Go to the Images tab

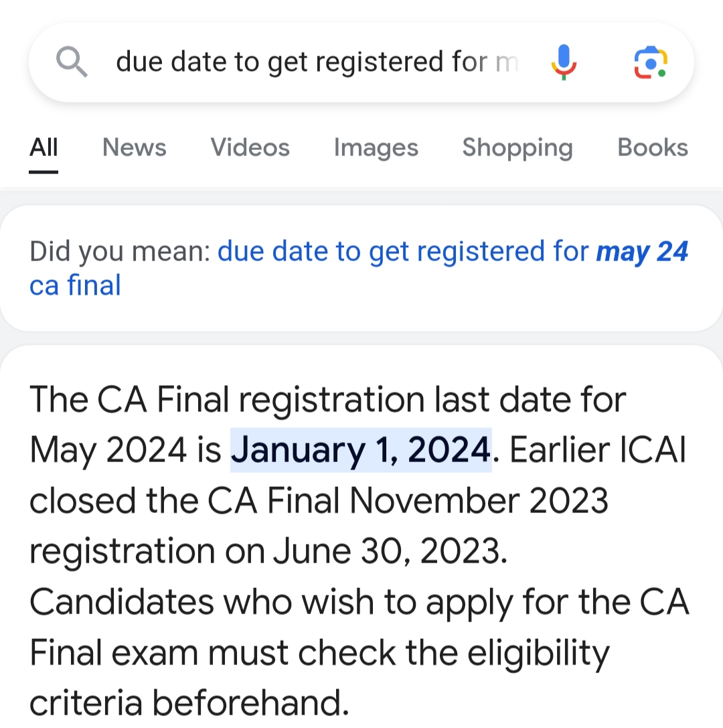coord(376,147)
